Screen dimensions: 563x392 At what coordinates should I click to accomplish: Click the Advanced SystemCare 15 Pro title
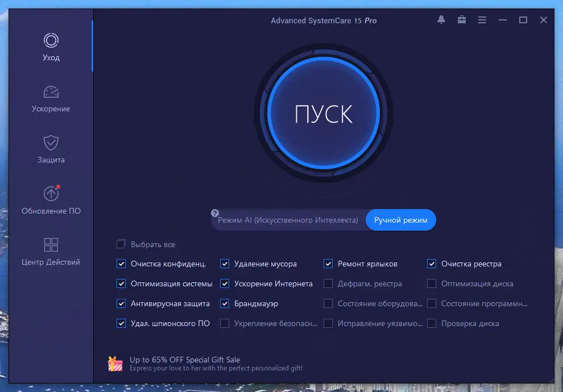tap(324, 20)
